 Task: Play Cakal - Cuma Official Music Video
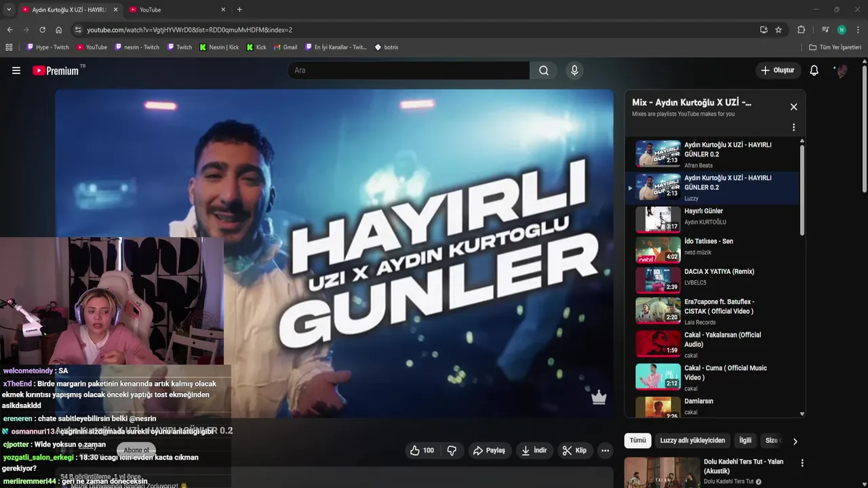click(x=712, y=378)
